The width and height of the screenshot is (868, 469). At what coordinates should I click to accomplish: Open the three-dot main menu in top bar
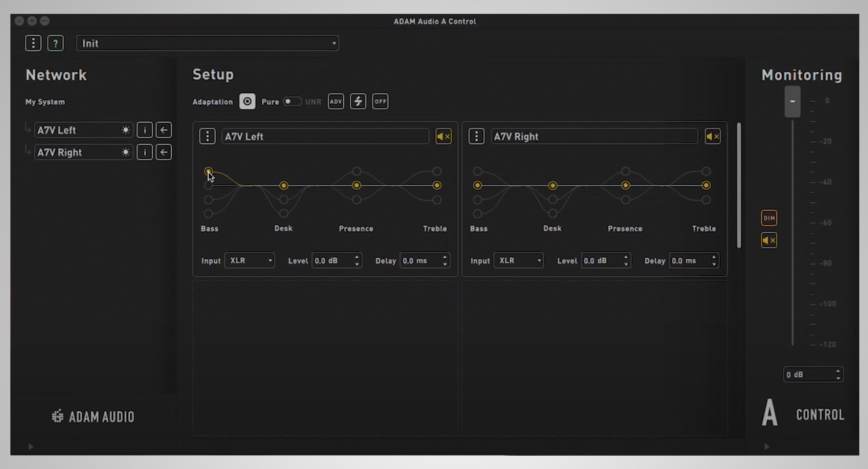pos(33,43)
